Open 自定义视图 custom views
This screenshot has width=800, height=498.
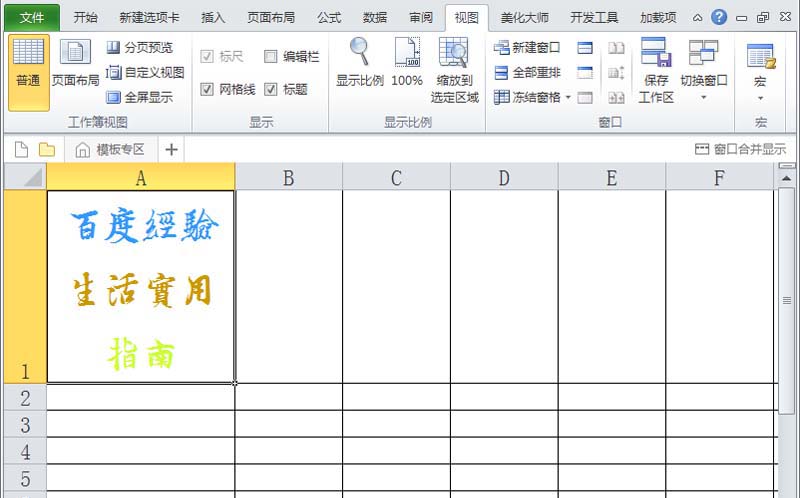[x=145, y=72]
